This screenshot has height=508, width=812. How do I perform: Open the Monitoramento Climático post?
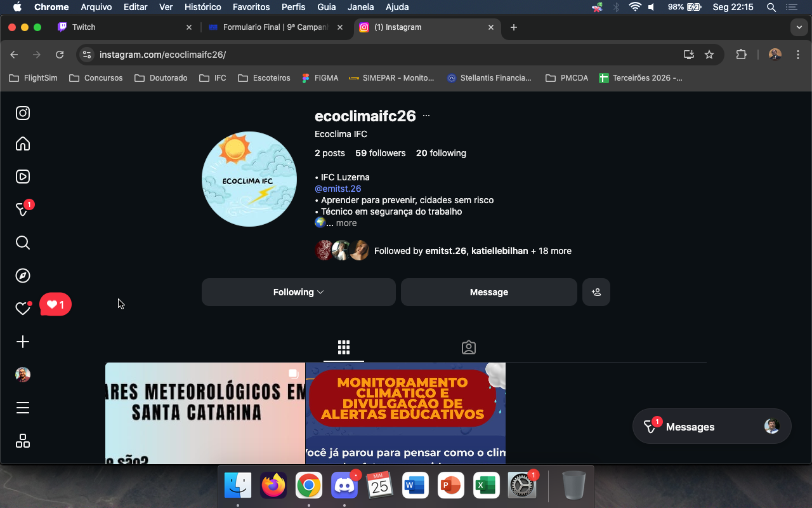pos(405,413)
